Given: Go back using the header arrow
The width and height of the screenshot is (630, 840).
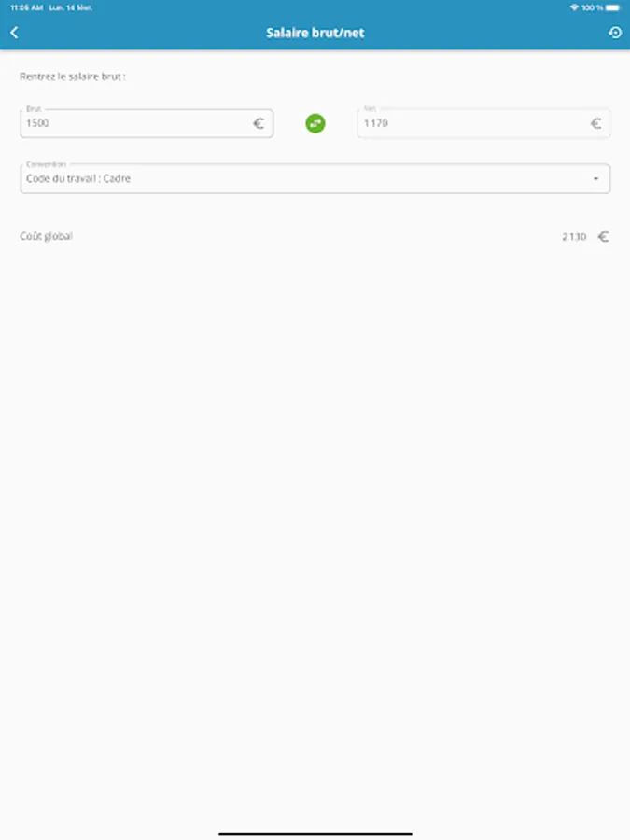Looking at the screenshot, I should pos(14,33).
